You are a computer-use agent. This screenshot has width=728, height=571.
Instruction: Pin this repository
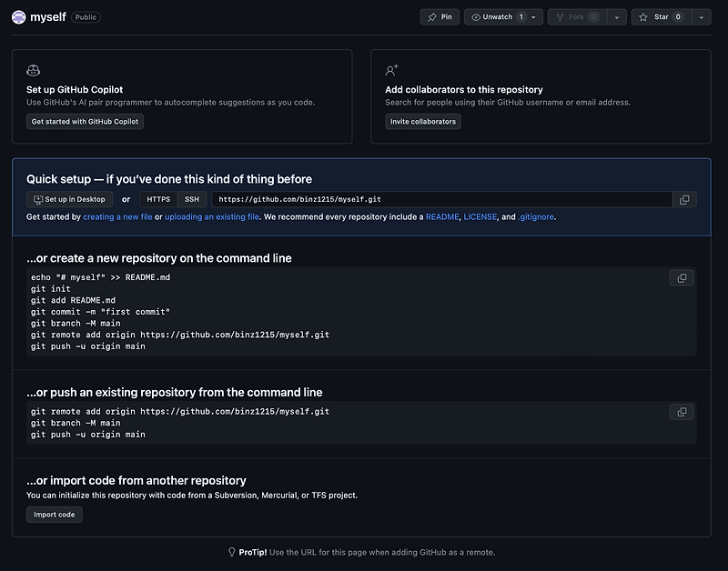pos(440,15)
